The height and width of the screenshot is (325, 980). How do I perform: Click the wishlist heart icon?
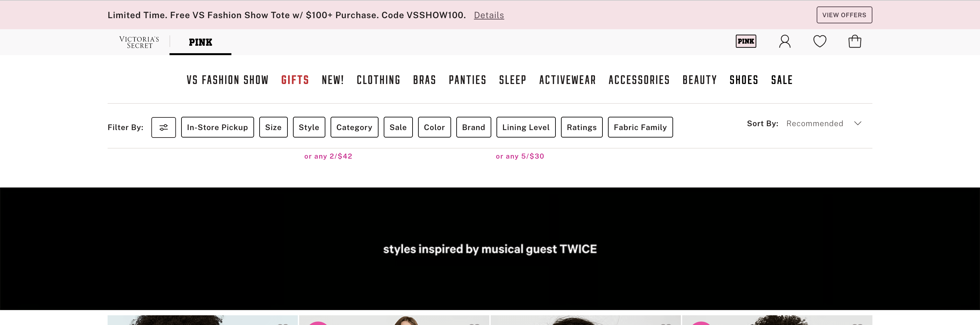820,41
